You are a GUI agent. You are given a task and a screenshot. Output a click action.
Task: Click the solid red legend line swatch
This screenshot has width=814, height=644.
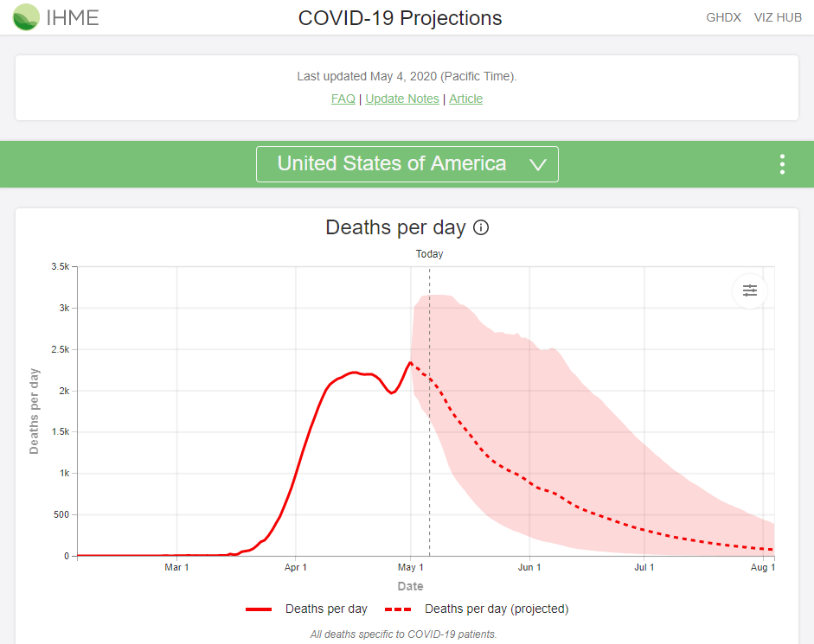click(x=259, y=609)
